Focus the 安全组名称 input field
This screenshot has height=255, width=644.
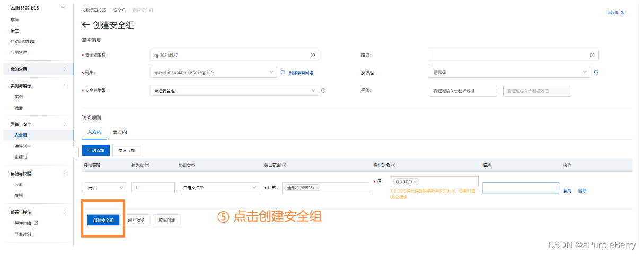(234, 55)
